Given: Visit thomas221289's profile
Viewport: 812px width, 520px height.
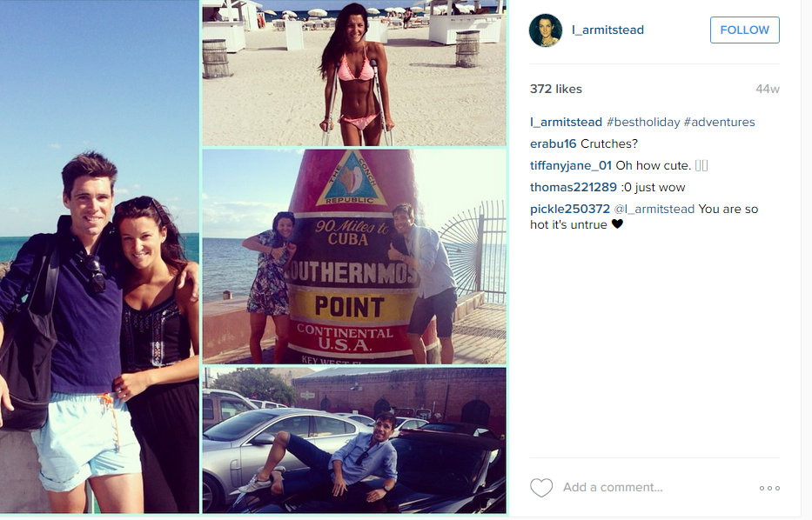Looking at the screenshot, I should pyautogui.click(x=574, y=187).
